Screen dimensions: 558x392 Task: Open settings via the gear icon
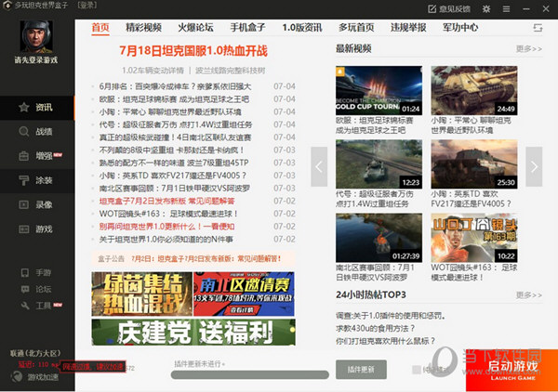pos(486,9)
